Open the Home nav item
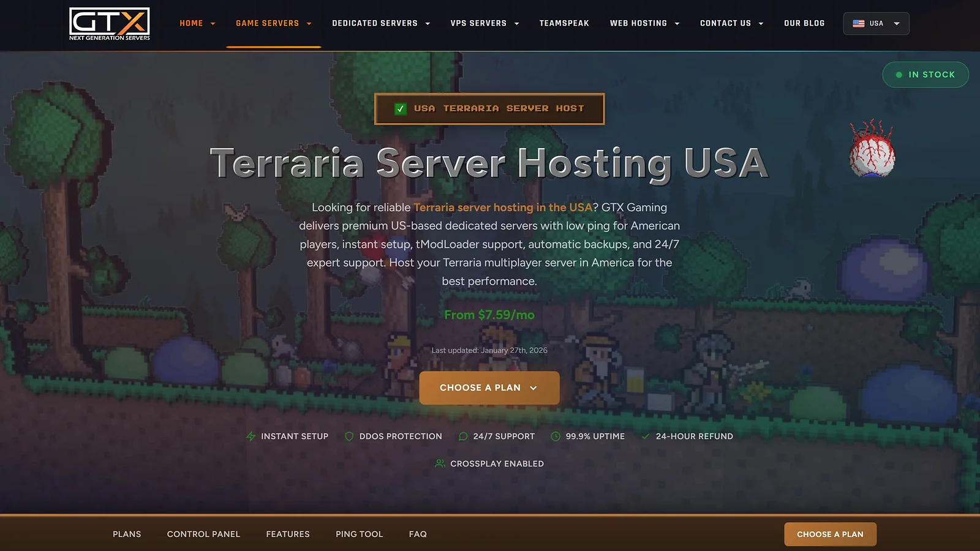 pyautogui.click(x=191, y=23)
